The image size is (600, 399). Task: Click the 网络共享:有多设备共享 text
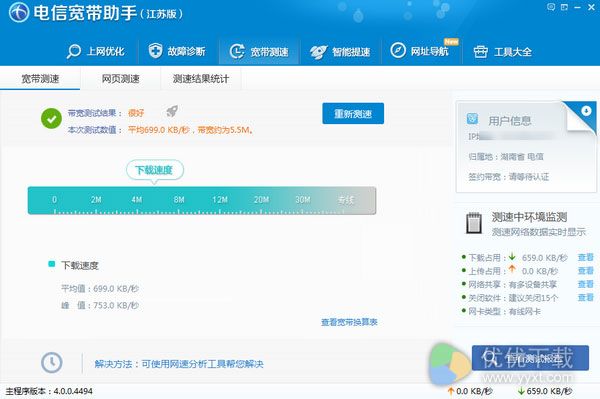point(512,284)
